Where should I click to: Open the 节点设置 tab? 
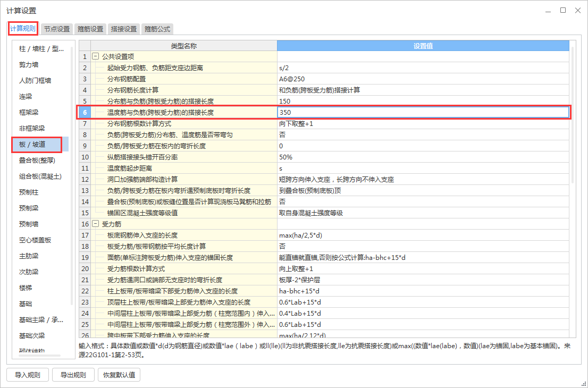tap(57, 29)
